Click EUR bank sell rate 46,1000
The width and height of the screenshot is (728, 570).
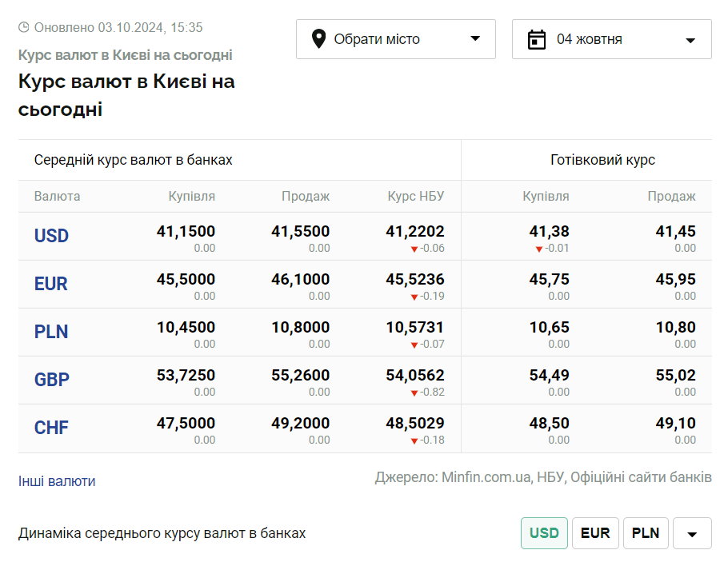click(300, 279)
